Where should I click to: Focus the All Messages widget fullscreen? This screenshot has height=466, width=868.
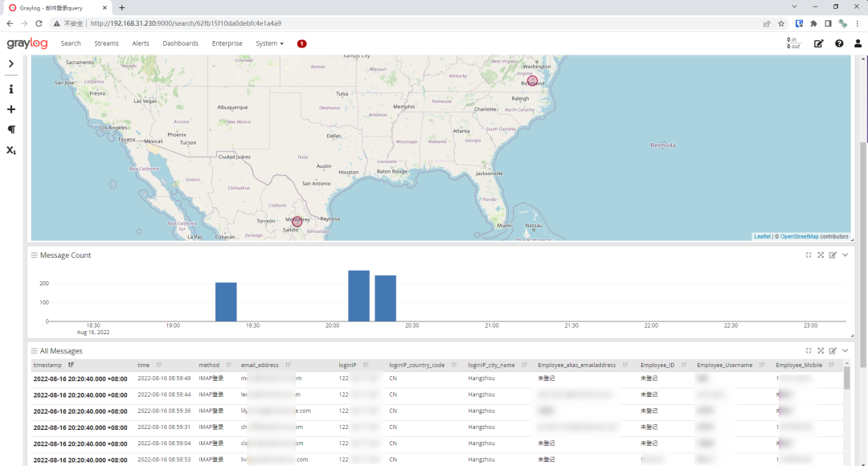[821, 351]
